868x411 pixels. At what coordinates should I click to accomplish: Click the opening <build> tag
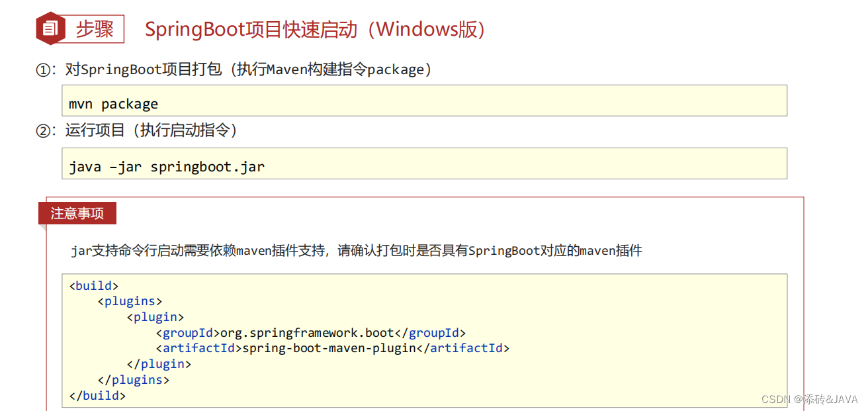pos(93,286)
